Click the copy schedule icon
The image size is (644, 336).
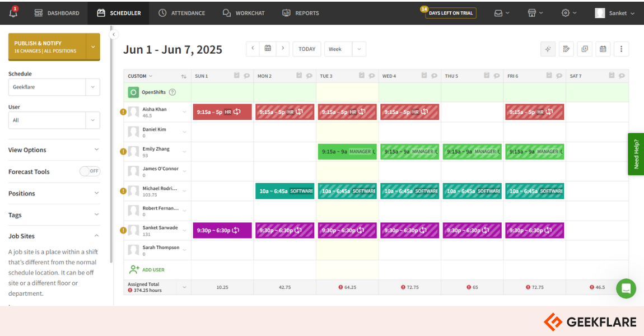click(585, 49)
